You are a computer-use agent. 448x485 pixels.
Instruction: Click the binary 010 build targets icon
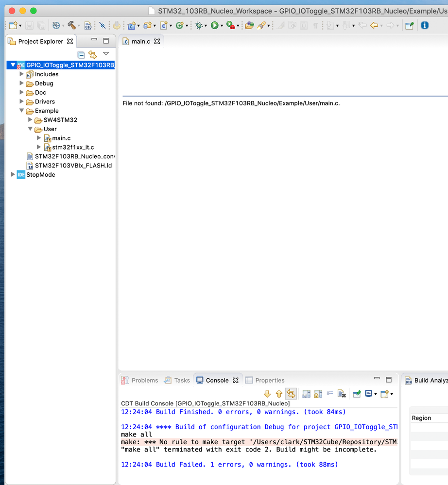coord(88,25)
